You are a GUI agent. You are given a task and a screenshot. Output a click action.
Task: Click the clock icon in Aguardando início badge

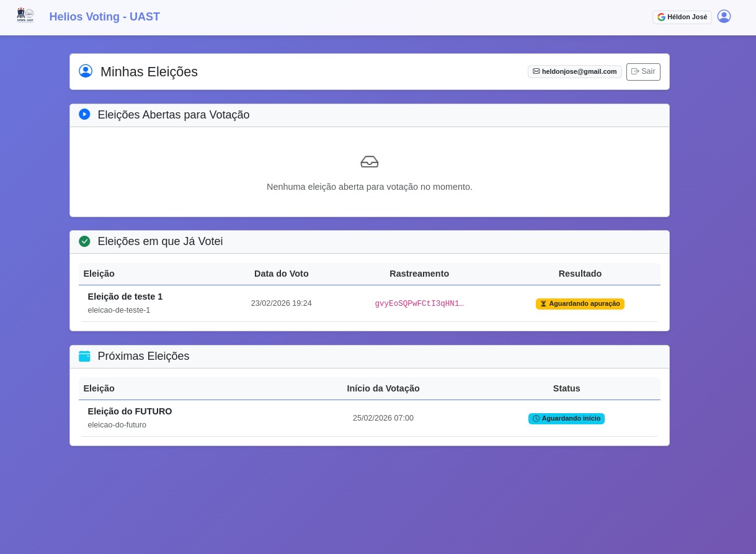coord(536,419)
